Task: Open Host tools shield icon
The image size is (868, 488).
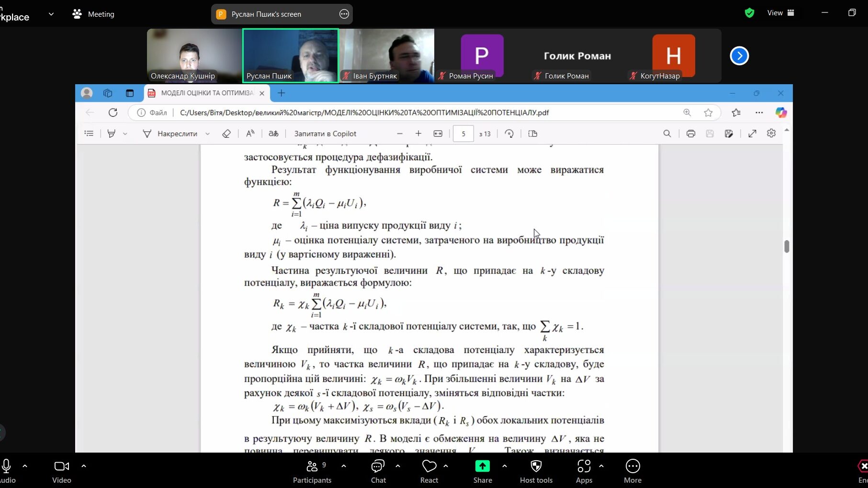Action: click(536, 471)
